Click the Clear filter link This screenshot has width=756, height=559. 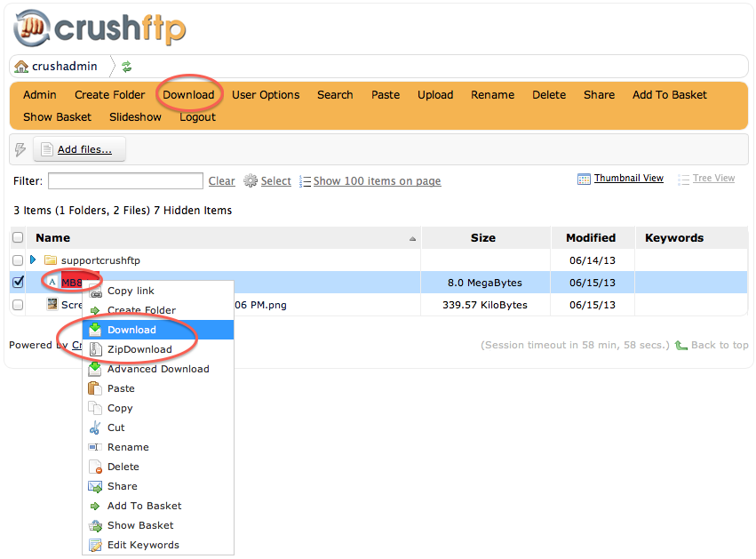(x=222, y=181)
